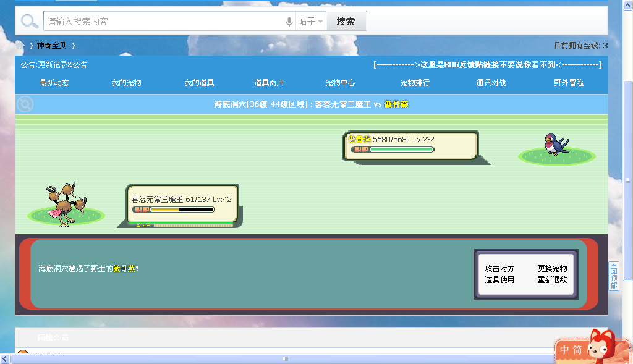Open the 帖子 search type dropdown
The width and height of the screenshot is (633, 364).
pos(310,22)
